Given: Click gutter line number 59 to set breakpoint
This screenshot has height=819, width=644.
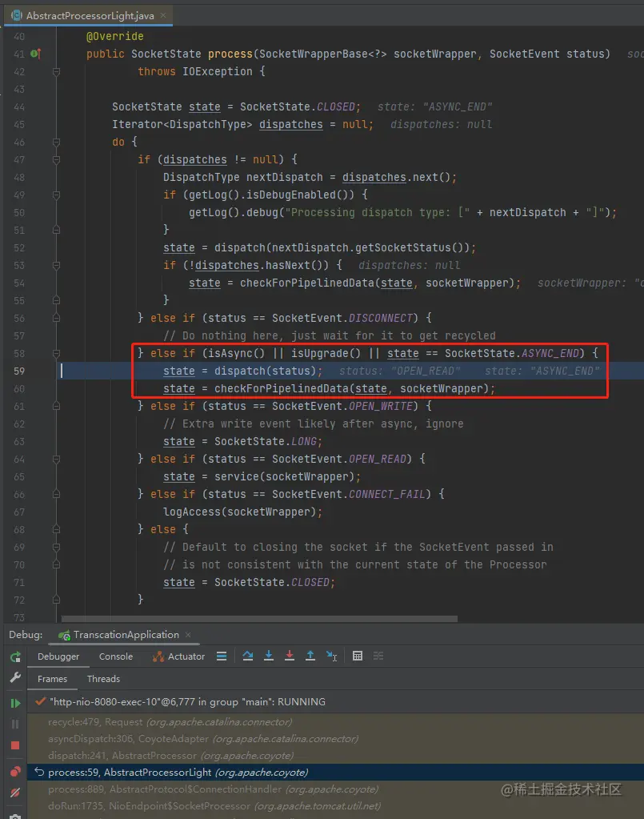Looking at the screenshot, I should point(19,371).
